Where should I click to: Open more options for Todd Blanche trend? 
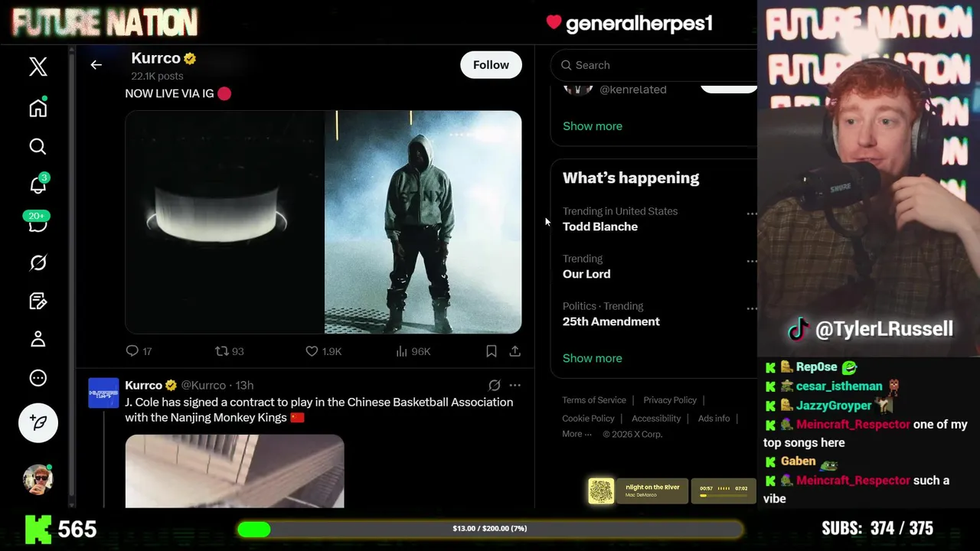coord(751,214)
